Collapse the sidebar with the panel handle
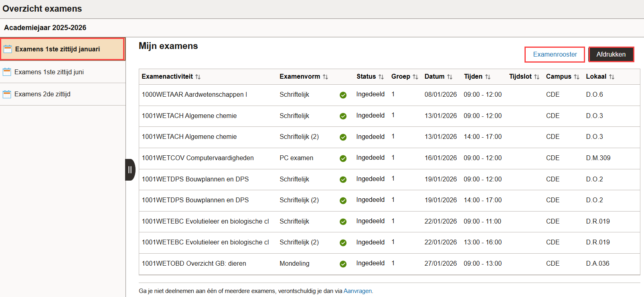The image size is (644, 297). (130, 170)
